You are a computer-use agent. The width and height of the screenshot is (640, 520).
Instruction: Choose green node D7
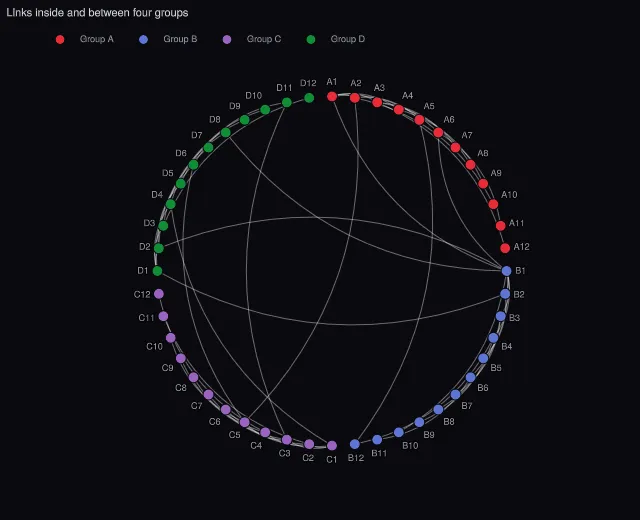click(x=208, y=147)
